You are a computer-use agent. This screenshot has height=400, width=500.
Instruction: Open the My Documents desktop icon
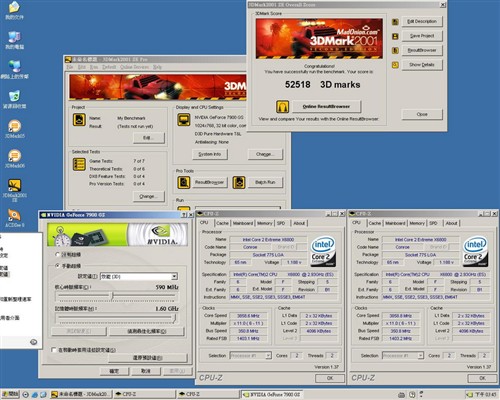(x=14, y=11)
